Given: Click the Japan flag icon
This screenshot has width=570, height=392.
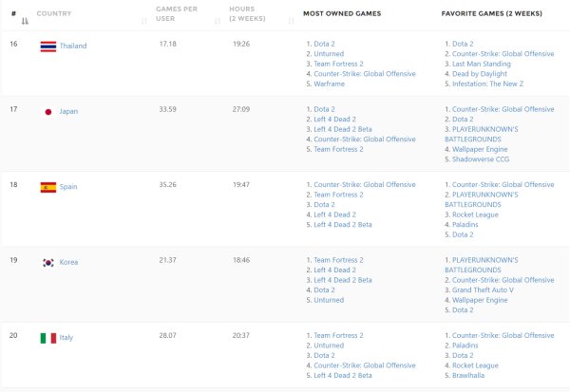Looking at the screenshot, I should [48, 112].
